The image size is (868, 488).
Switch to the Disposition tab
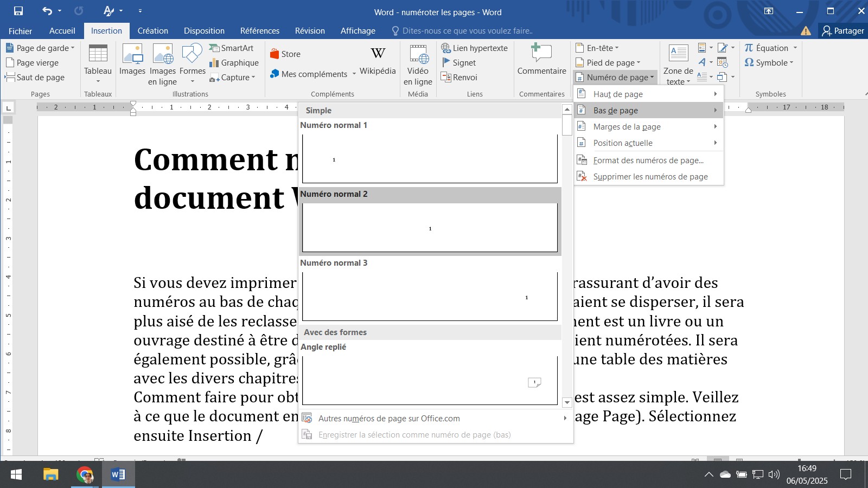tap(204, 31)
